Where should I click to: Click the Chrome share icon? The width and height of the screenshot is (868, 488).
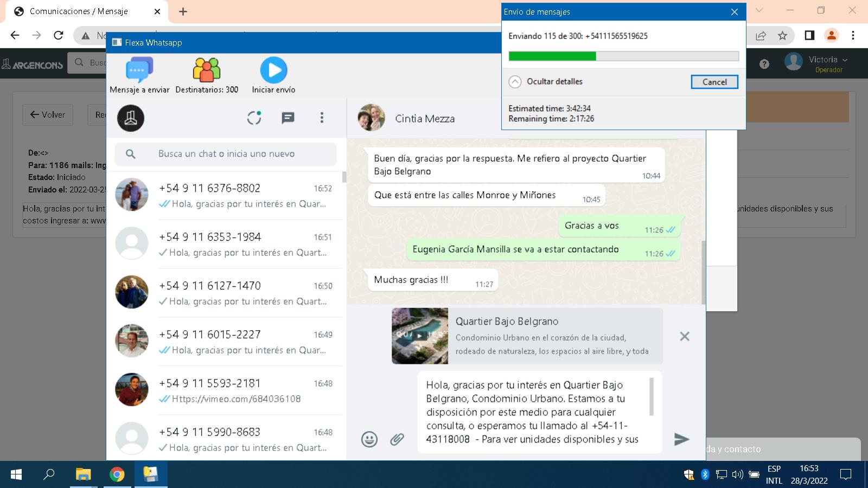(x=761, y=35)
